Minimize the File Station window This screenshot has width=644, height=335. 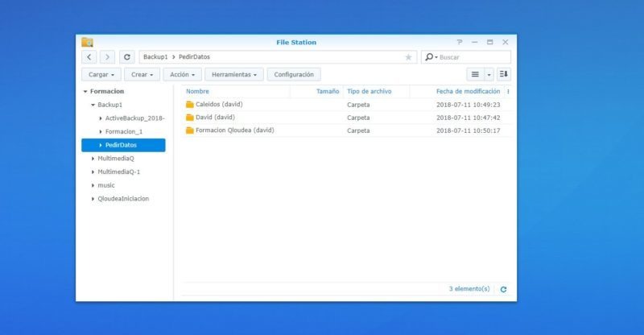click(474, 42)
